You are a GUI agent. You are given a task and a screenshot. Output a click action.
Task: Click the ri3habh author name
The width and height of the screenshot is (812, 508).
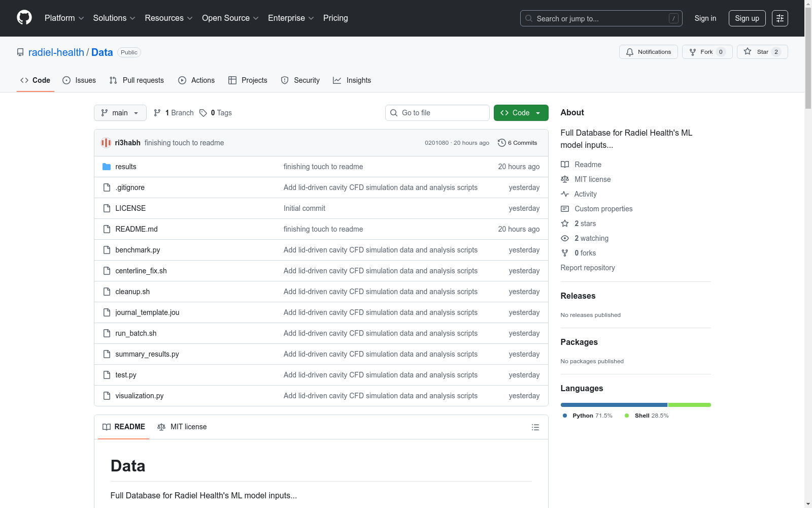point(128,143)
